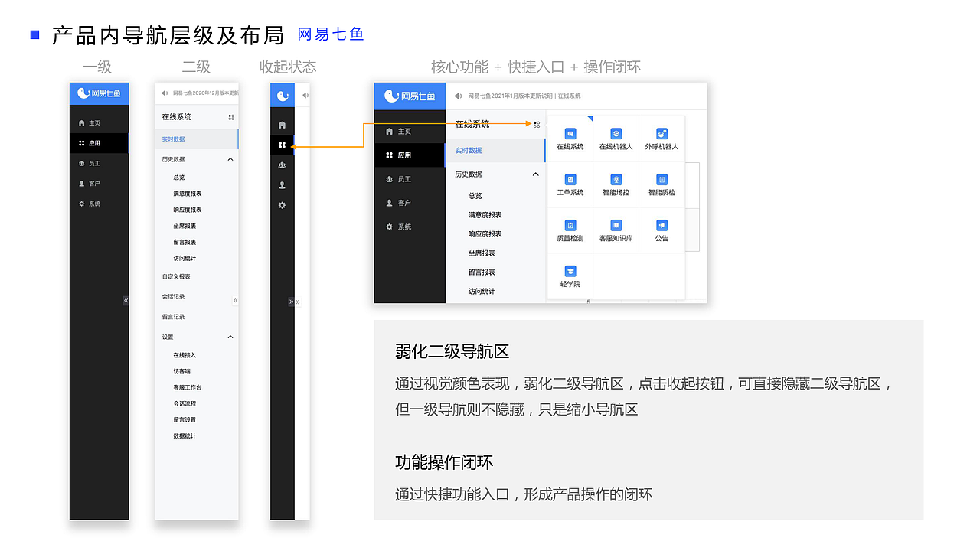Open 质量检测 tile in the shortcut grid
Image resolution: width=980 pixels, height=551 pixels.
[x=570, y=231]
